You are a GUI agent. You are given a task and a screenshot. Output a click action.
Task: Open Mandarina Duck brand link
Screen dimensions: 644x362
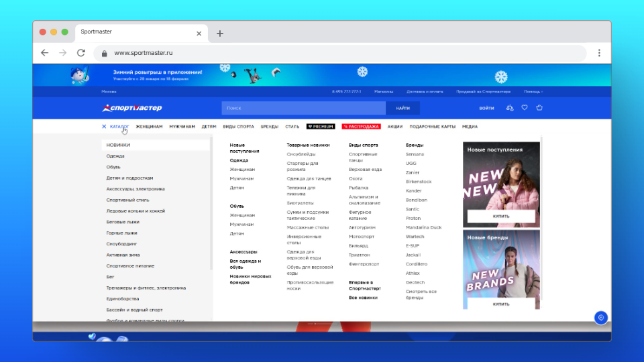point(423,227)
